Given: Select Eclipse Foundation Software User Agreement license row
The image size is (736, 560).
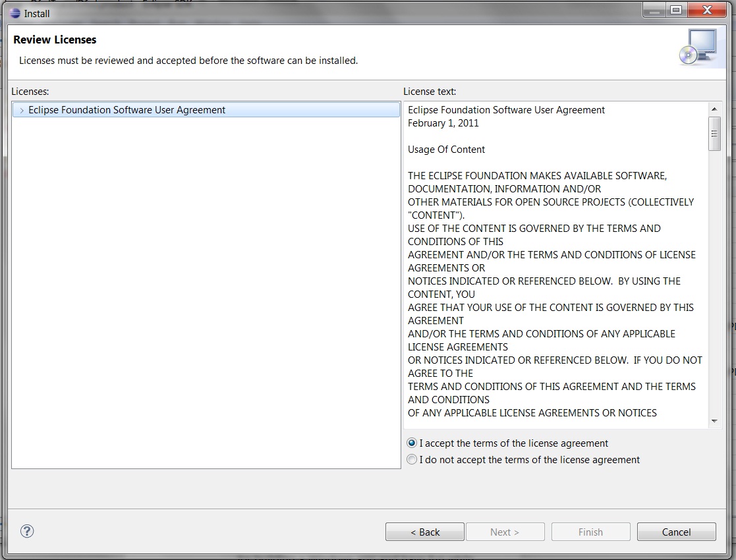Looking at the screenshot, I should click(206, 110).
